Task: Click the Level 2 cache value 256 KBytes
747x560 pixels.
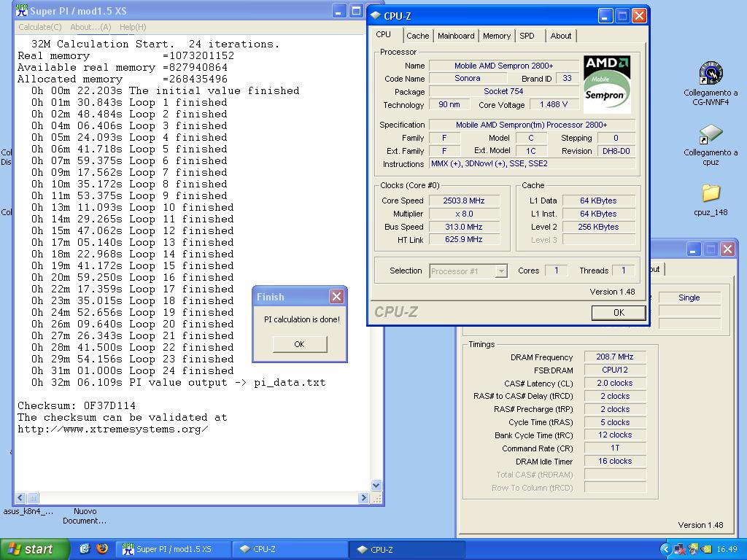Action: [598, 227]
